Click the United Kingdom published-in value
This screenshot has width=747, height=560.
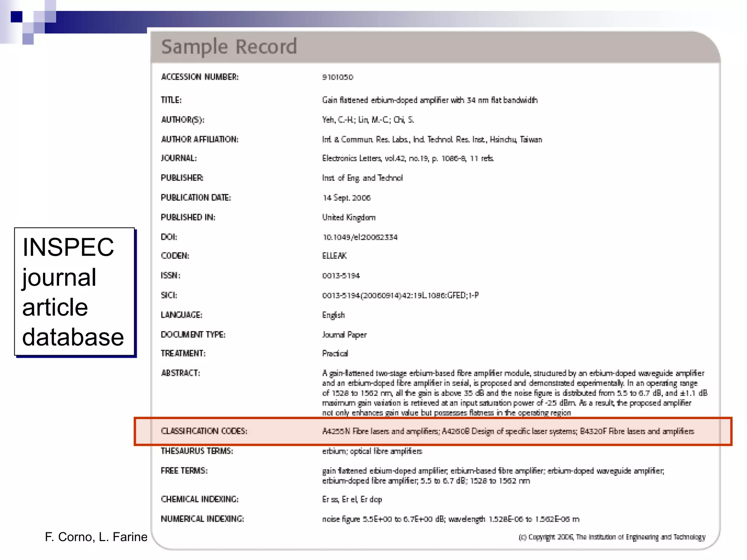coord(349,218)
